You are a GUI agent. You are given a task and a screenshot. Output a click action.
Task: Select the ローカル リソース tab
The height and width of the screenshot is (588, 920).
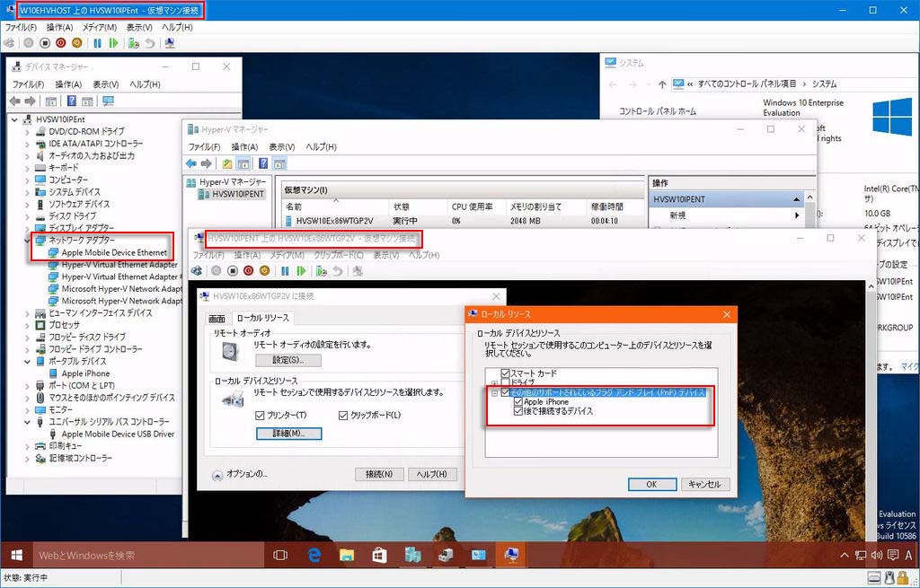(262, 318)
